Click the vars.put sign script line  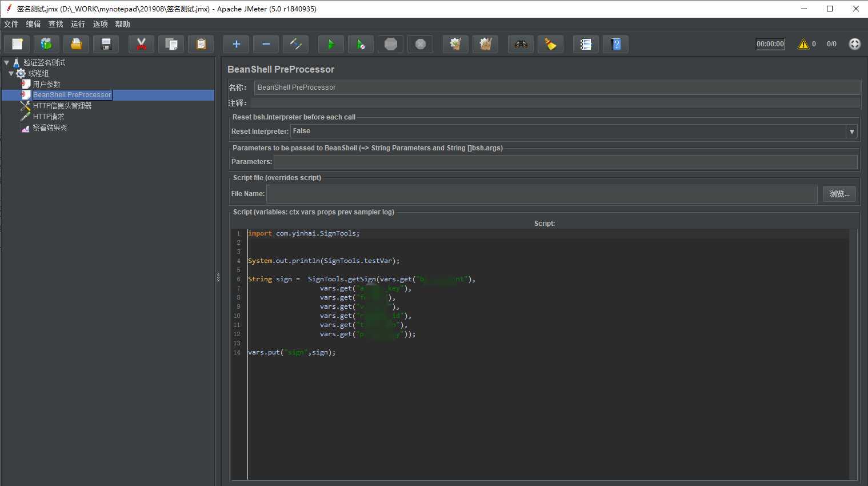(x=292, y=352)
